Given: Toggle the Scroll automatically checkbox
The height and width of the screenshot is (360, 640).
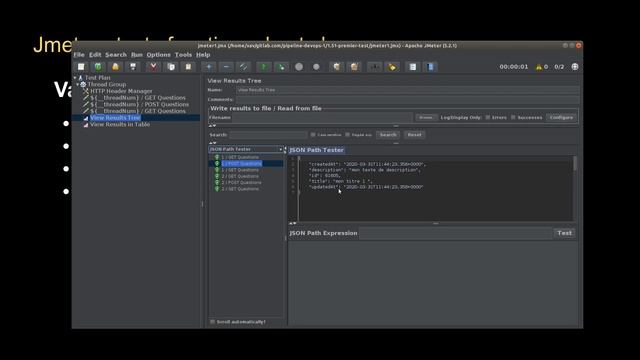Looking at the screenshot, I should (x=212, y=322).
